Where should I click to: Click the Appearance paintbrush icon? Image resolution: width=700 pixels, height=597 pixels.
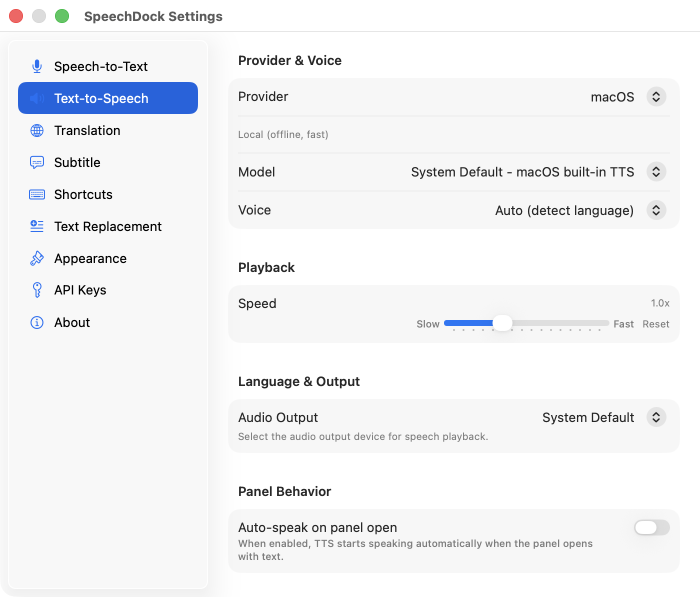pyautogui.click(x=36, y=258)
